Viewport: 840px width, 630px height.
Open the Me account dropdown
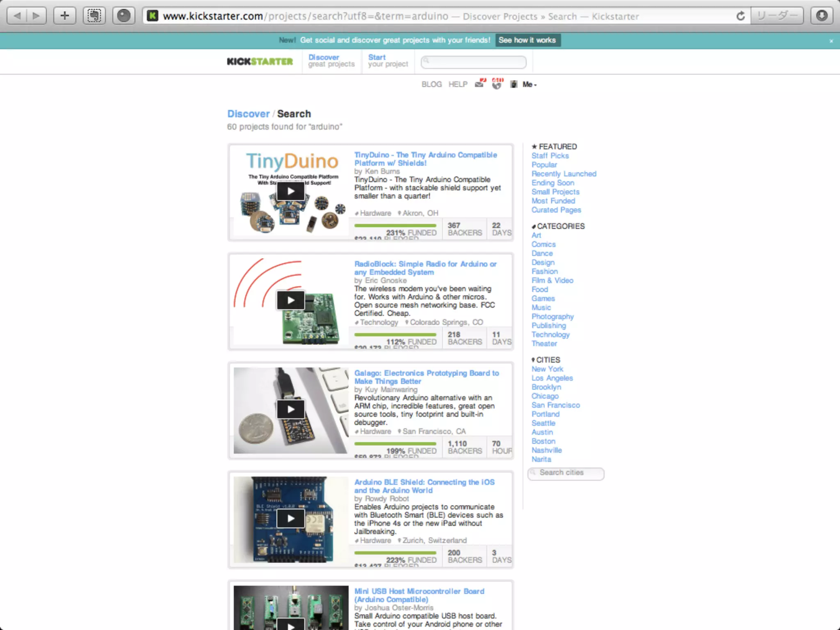coord(529,84)
